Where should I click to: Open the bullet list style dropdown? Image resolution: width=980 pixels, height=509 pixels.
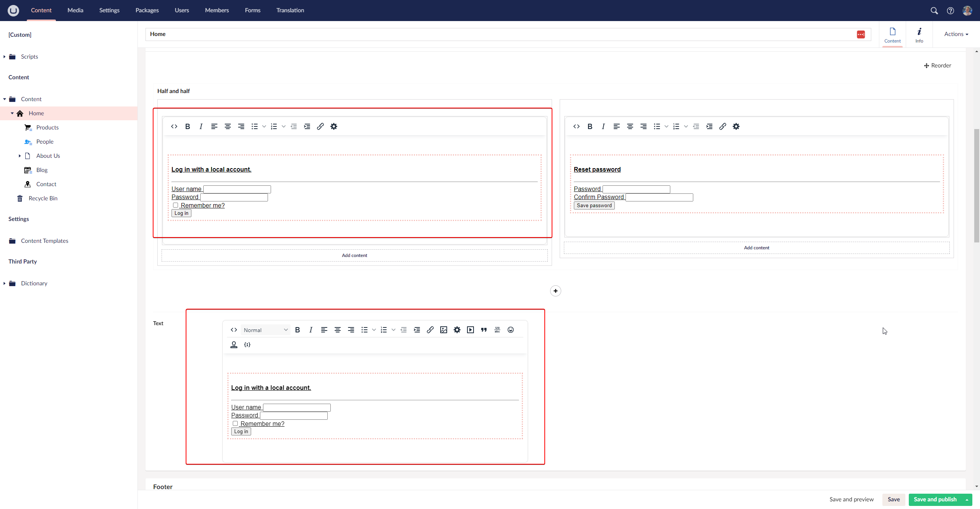click(x=373, y=330)
